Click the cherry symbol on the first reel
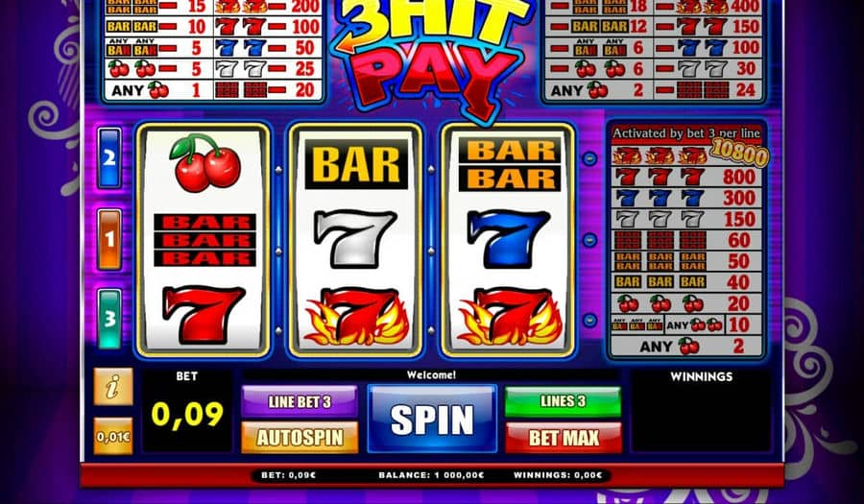The width and height of the screenshot is (864, 504). 204,162
